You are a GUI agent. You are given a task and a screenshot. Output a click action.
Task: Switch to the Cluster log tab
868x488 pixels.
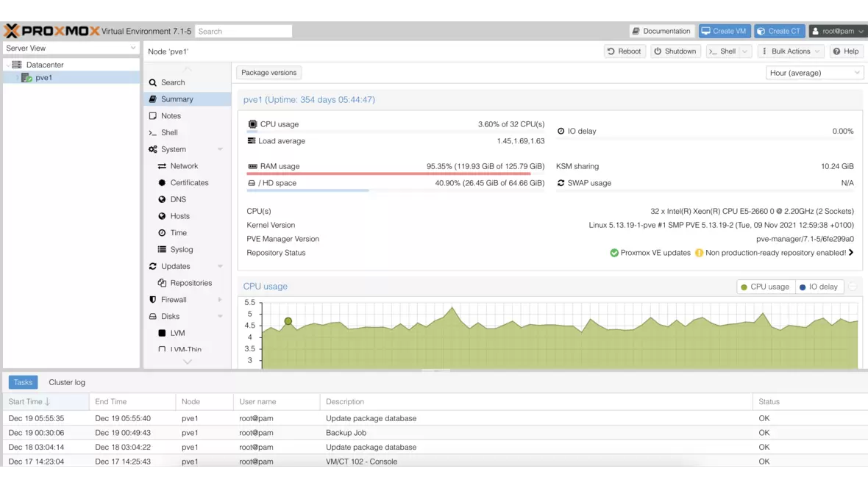pyautogui.click(x=66, y=382)
